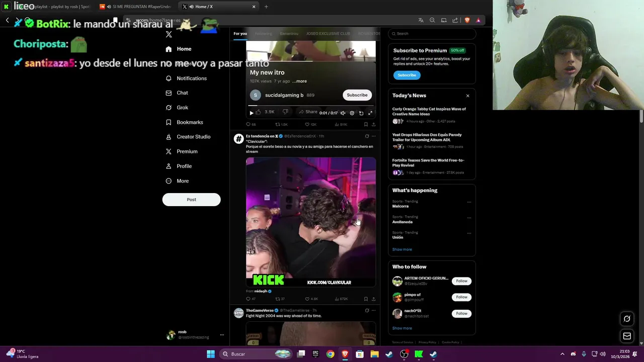
Task: Click Share on the embedded video
Action: (308, 112)
